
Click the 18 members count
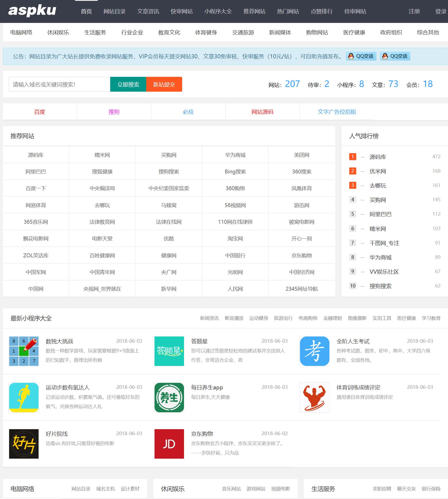click(428, 84)
